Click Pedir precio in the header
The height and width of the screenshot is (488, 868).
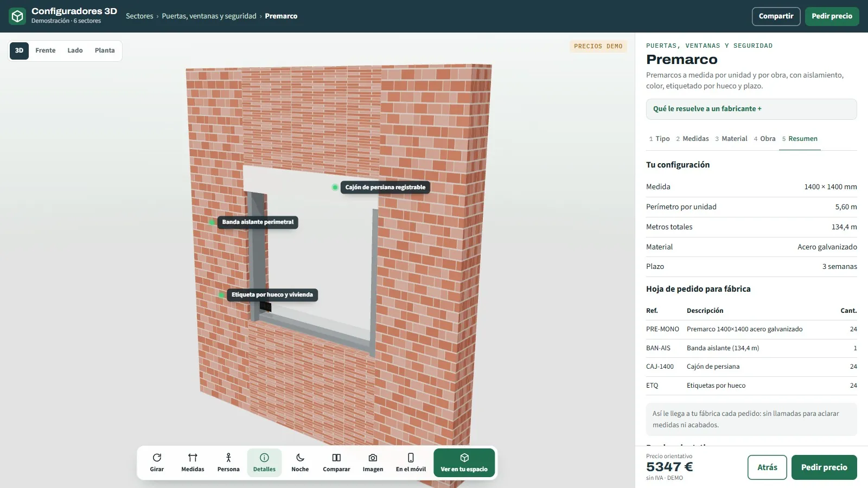832,16
